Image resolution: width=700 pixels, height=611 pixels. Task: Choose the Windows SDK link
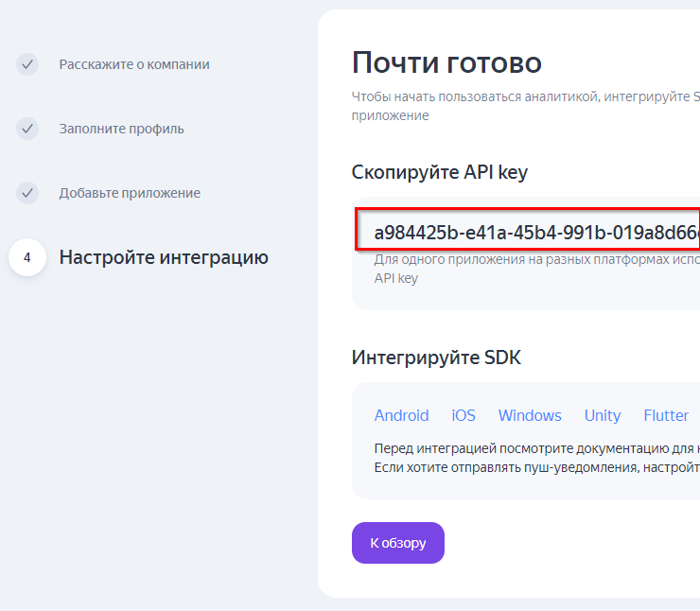tap(530, 415)
